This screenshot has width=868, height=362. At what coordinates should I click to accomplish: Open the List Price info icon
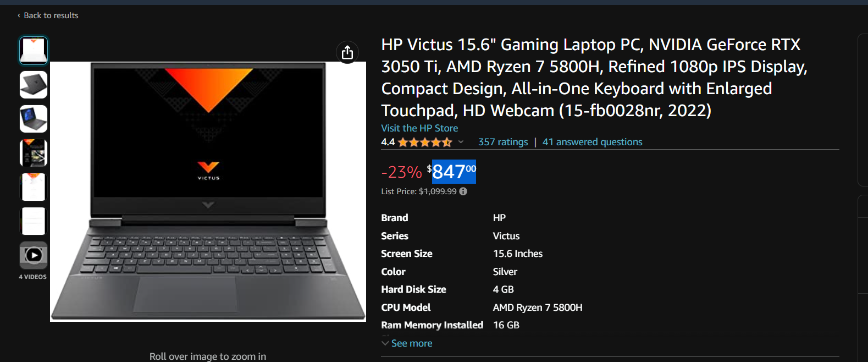(463, 191)
